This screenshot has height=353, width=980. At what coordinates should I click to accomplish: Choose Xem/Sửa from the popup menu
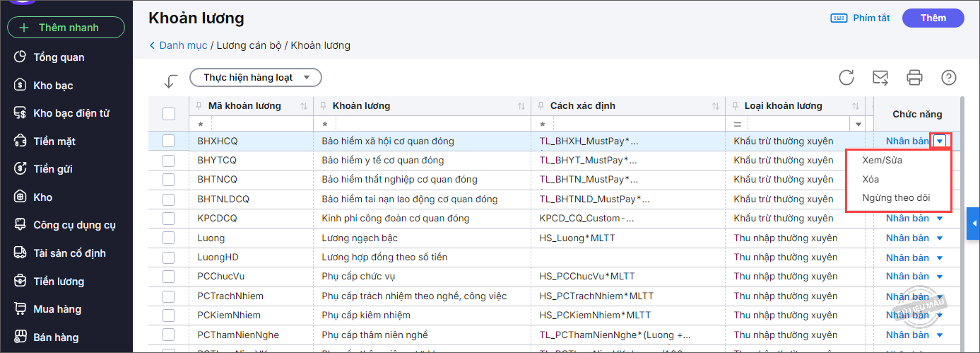[x=882, y=160]
